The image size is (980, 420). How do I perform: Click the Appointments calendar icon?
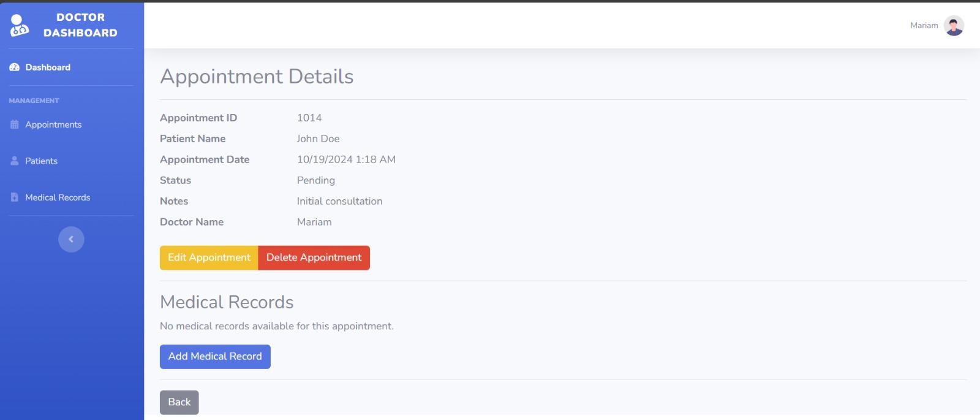tap(15, 124)
